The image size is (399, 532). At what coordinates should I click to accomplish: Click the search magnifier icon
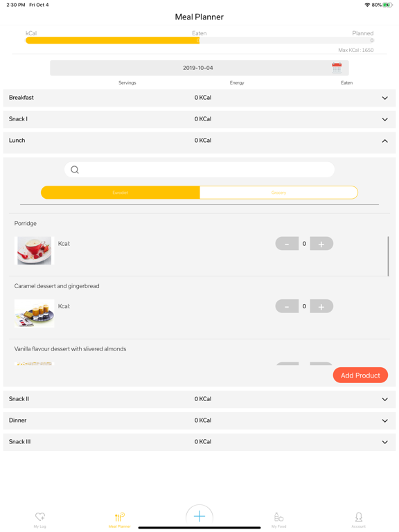[75, 170]
